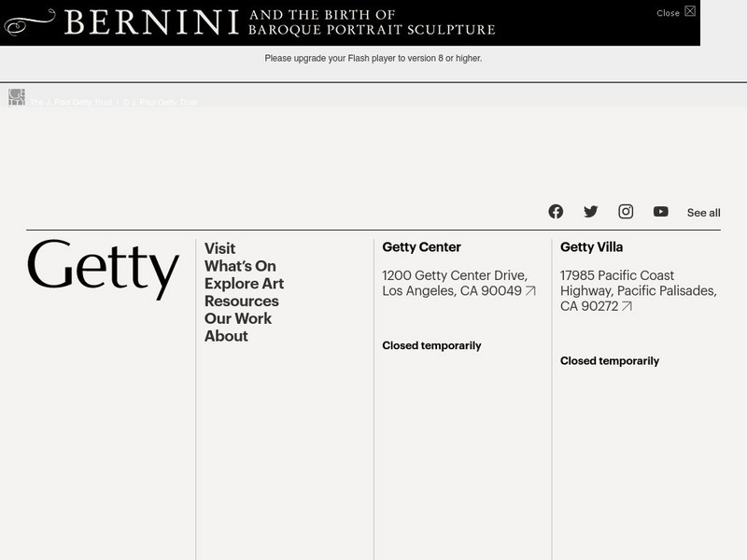
Task: Open Getty's Instagram account
Action: coord(627,212)
